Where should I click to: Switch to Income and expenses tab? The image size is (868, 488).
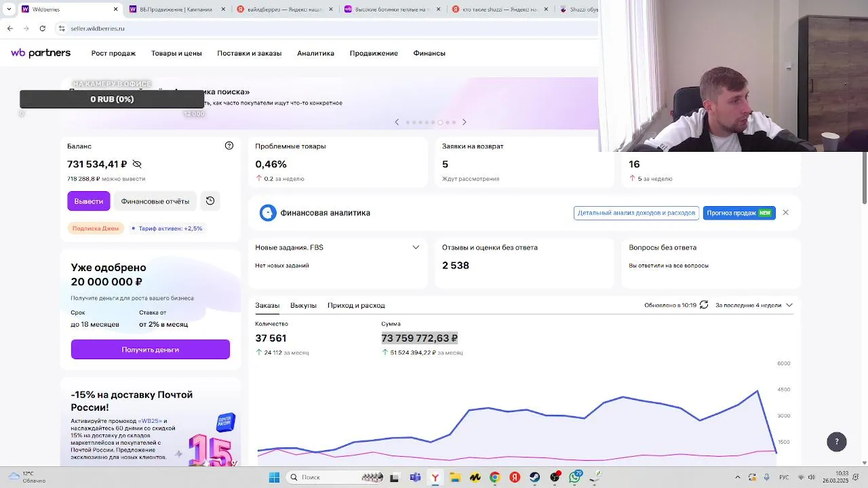coord(356,305)
